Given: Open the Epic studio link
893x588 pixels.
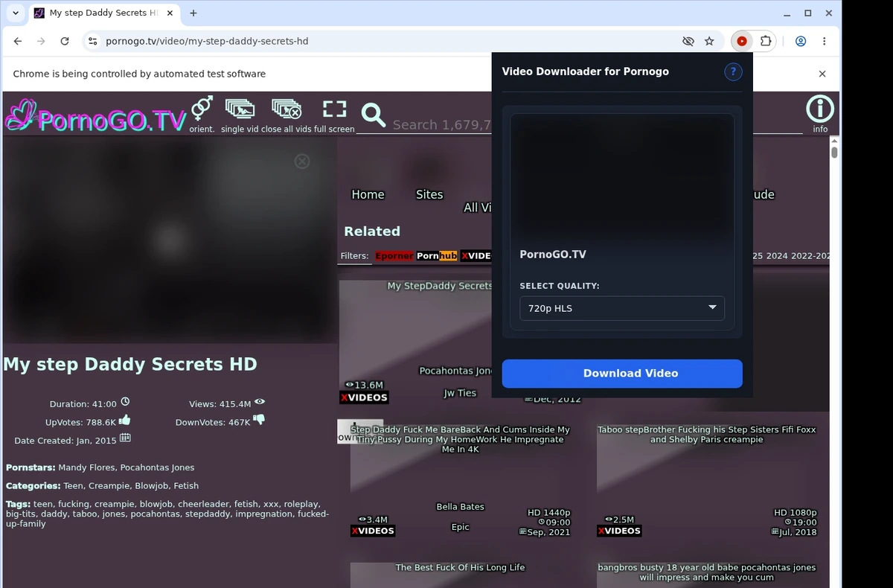Looking at the screenshot, I should (x=460, y=527).
